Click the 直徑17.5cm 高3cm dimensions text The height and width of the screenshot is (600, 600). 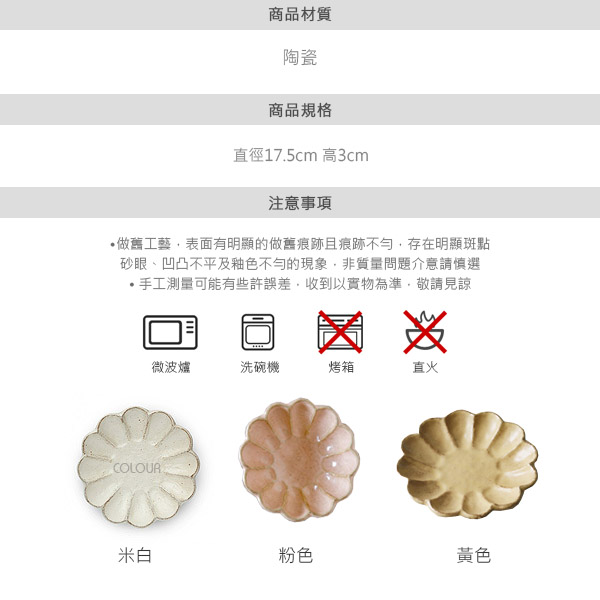point(301,155)
